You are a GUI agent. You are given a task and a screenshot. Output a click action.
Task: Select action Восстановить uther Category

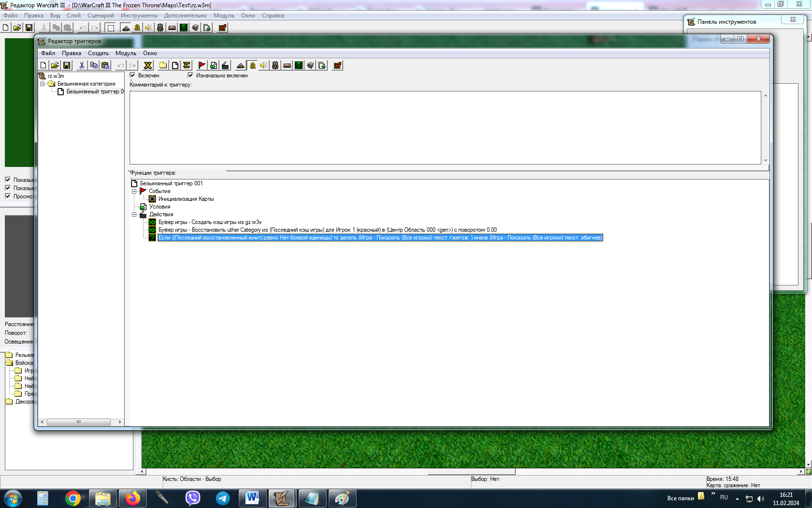coord(328,230)
